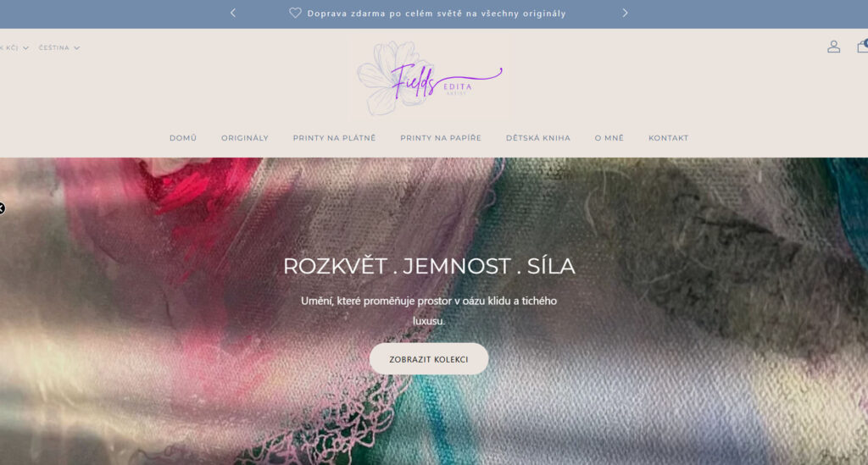The width and height of the screenshot is (868, 465).
Task: Advance announcement bar with right arrow
Action: [625, 13]
